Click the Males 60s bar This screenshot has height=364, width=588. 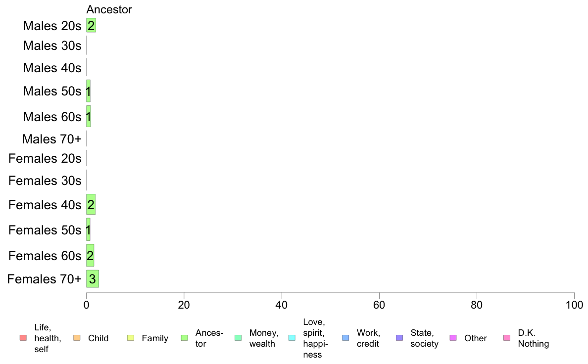[x=88, y=116]
